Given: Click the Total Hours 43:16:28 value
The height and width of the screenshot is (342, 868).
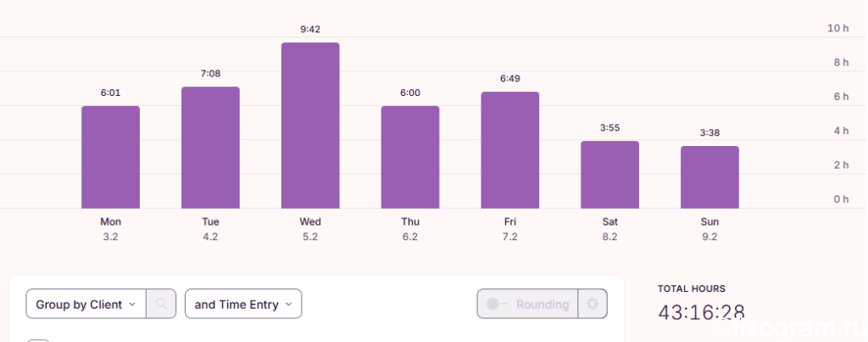Looking at the screenshot, I should (701, 312).
